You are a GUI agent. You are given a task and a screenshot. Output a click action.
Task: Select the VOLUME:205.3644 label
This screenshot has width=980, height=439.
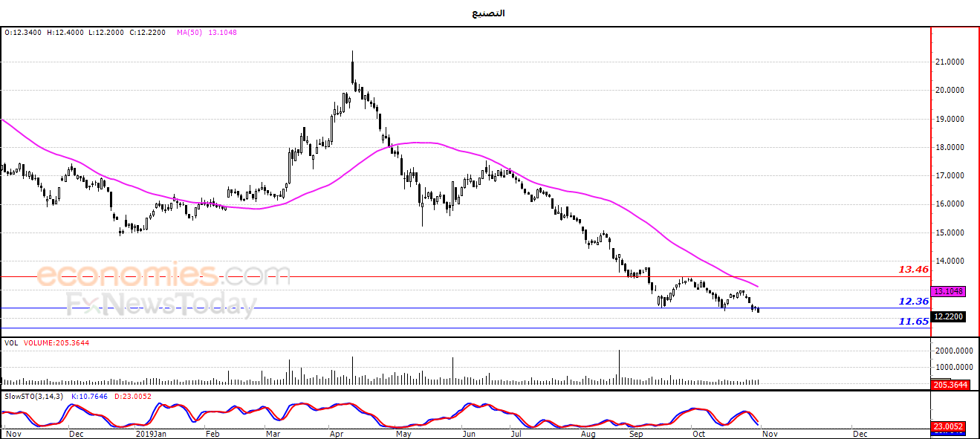56,343
